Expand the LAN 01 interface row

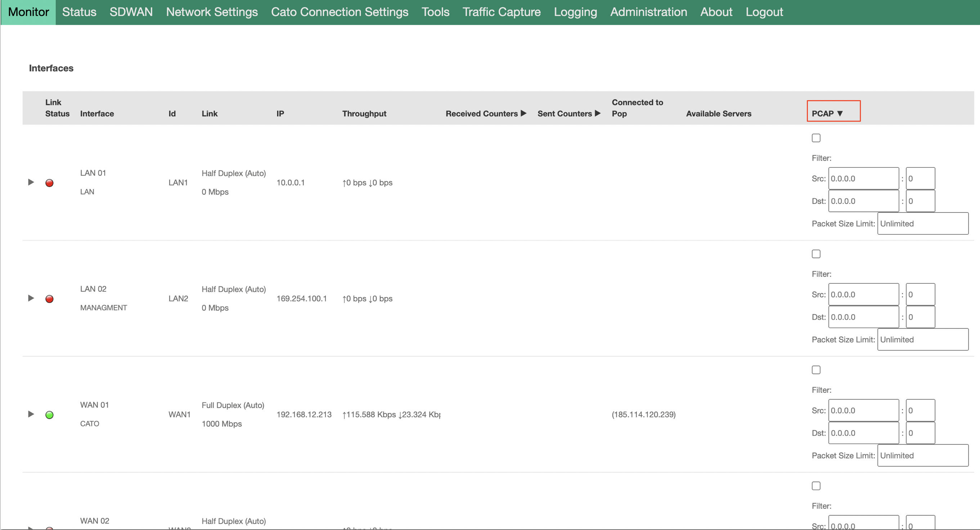coord(31,182)
